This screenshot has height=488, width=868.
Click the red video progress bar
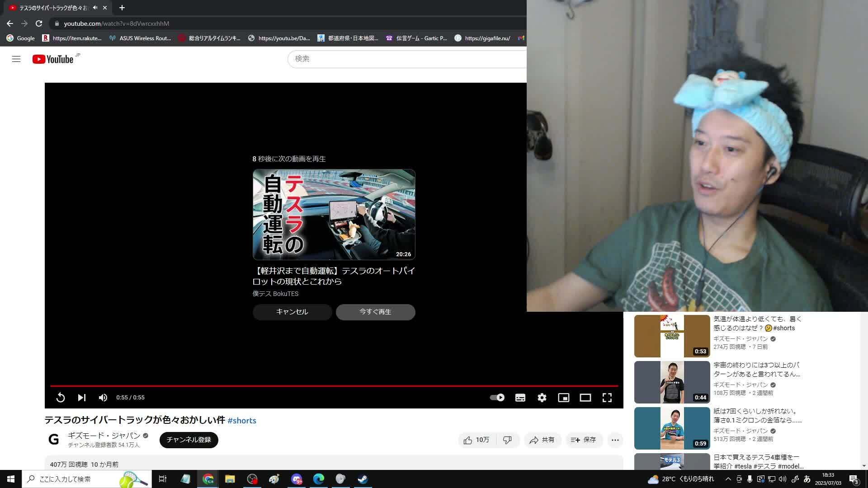click(x=334, y=386)
